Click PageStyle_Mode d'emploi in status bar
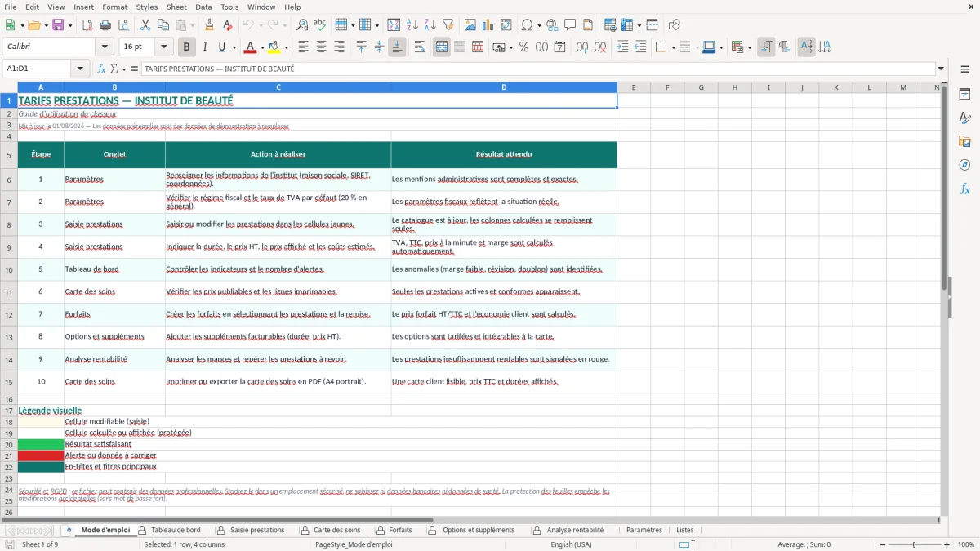 pos(354,544)
